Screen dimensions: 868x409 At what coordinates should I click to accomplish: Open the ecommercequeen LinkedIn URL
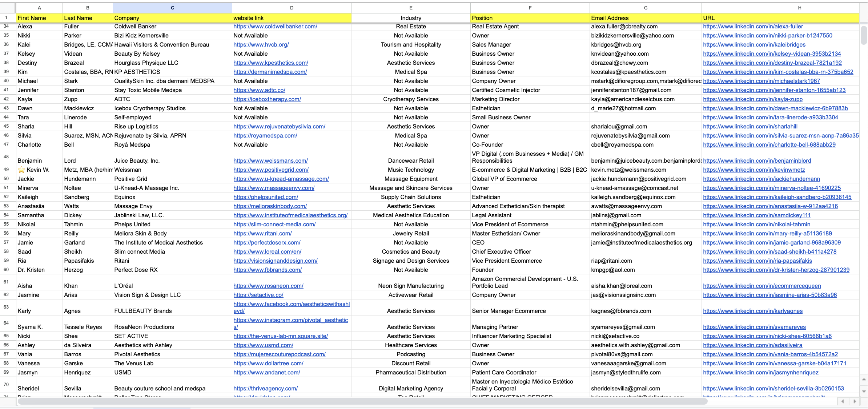click(x=762, y=286)
